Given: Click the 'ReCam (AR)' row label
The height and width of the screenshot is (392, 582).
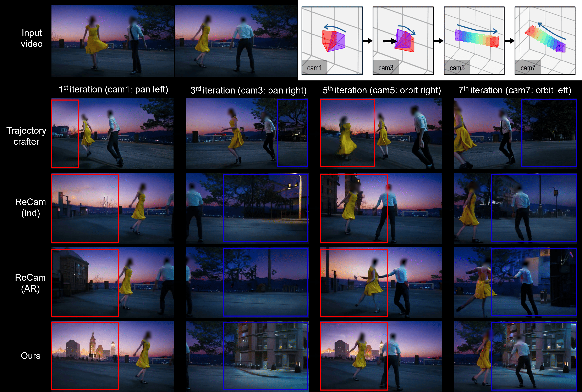Looking at the screenshot, I should pyautogui.click(x=30, y=283).
